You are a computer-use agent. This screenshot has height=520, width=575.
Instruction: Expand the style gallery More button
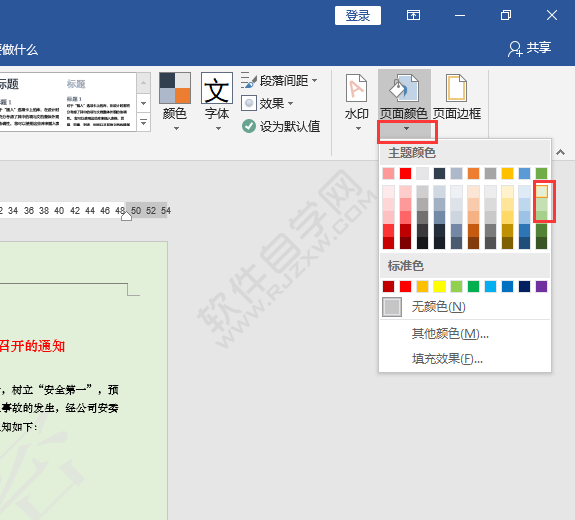point(143,122)
